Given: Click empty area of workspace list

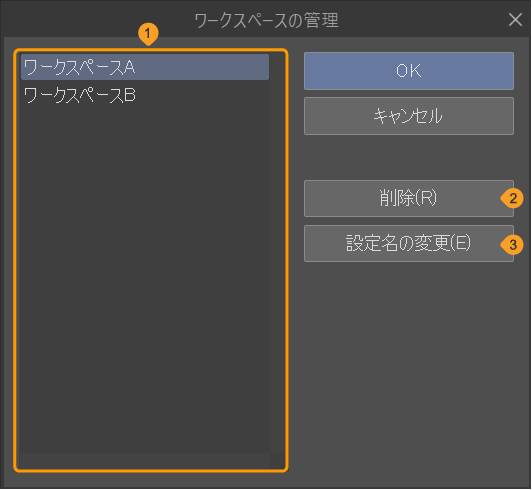Looking at the screenshot, I should pyautogui.click(x=145, y=271).
